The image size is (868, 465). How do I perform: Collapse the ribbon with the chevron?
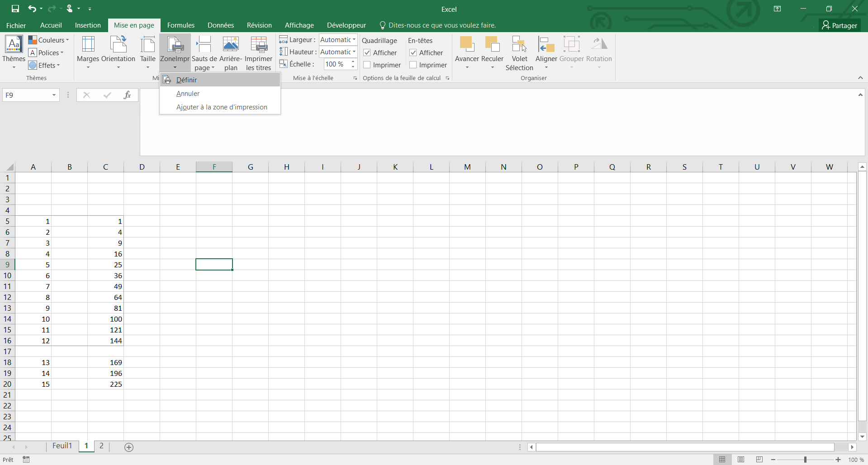[860, 78]
